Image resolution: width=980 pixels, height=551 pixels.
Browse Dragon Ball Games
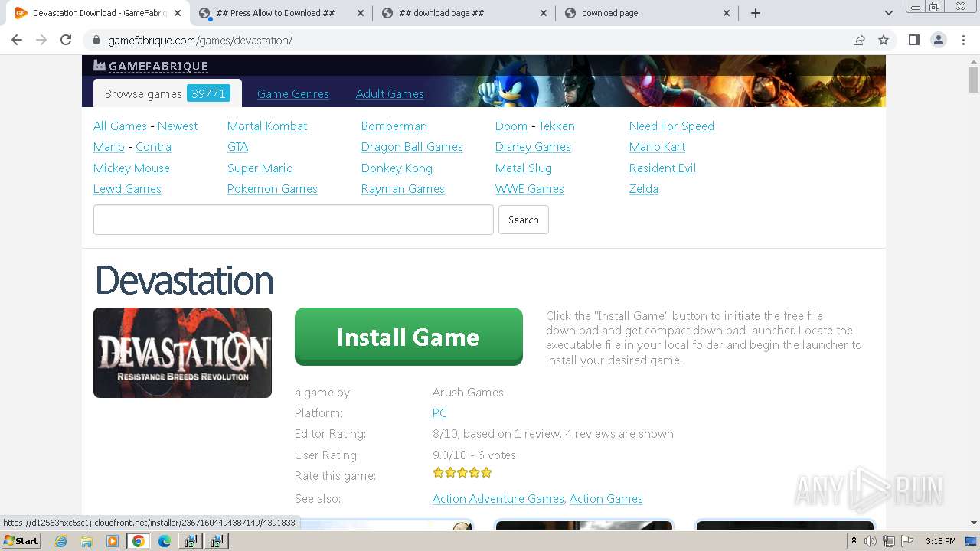pos(412,147)
